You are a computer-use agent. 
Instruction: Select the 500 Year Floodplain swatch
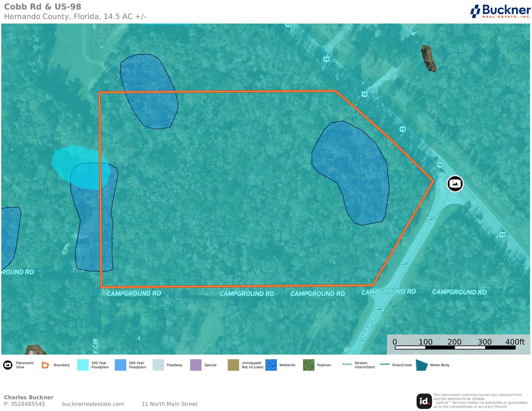120,365
